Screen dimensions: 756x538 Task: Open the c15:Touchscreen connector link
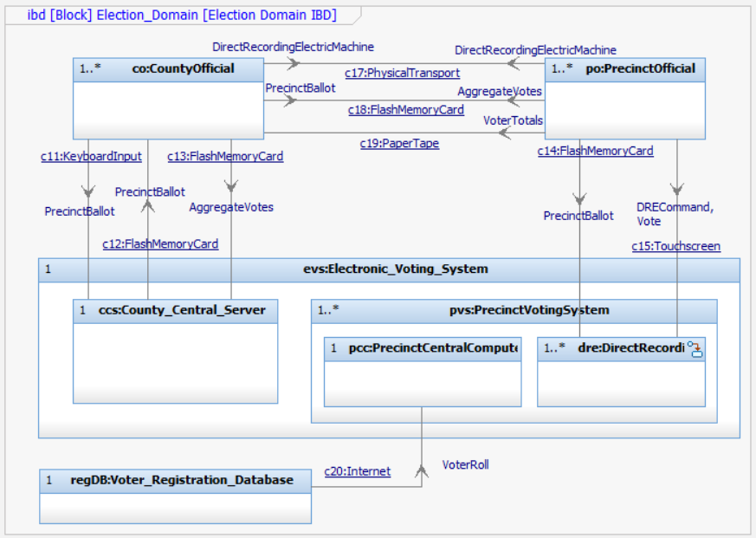[676, 246]
